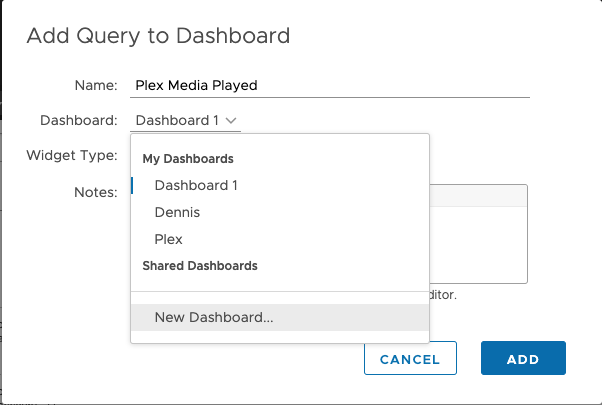
Task: Click the ADD button
Action: (523, 359)
